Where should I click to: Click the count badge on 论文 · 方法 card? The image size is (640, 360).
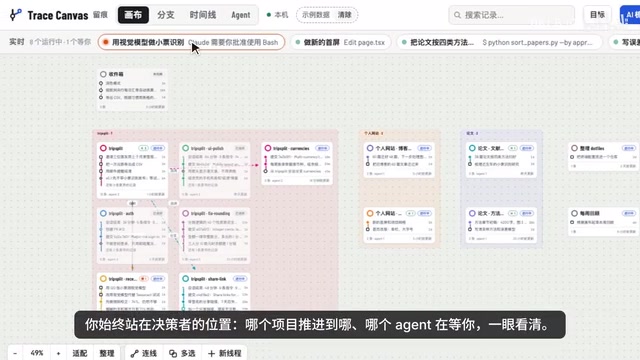(x=513, y=213)
